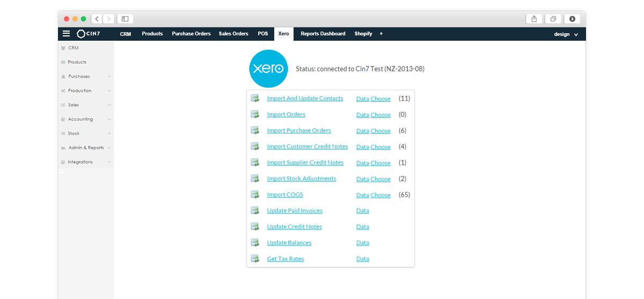Viewport: 644px width, 299px height.
Task: Open Data for Get Tax Rates
Action: coord(363,259)
